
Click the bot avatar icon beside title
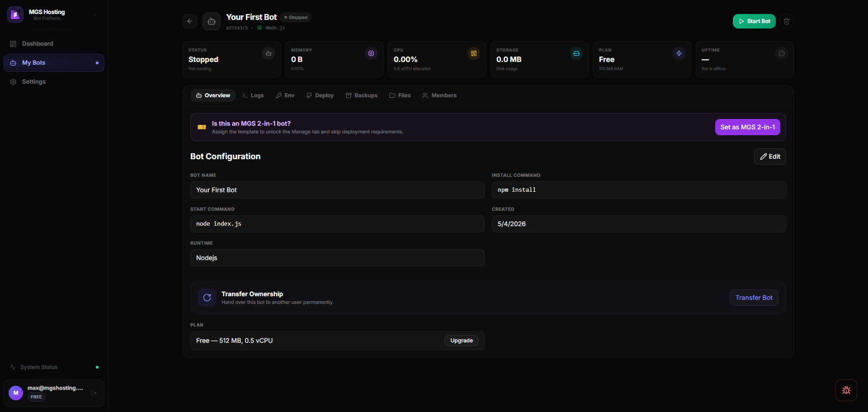tap(212, 21)
